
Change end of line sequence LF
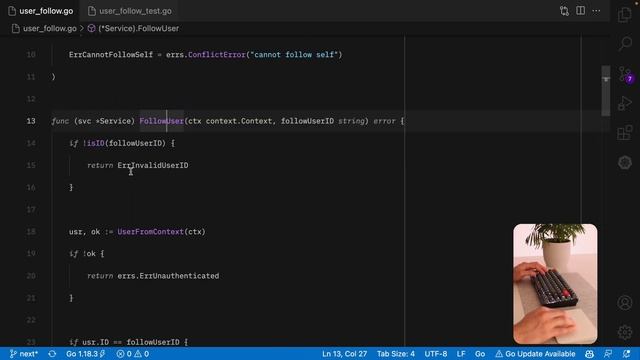point(461,354)
